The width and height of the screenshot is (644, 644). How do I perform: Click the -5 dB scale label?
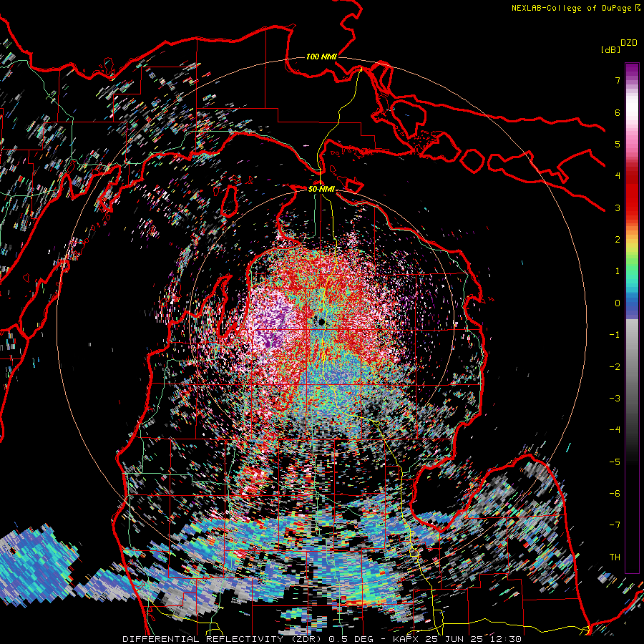(615, 462)
